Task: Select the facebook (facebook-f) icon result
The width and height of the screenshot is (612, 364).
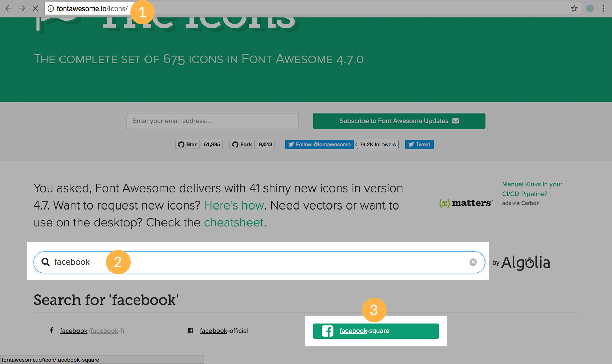Action: [x=73, y=331]
